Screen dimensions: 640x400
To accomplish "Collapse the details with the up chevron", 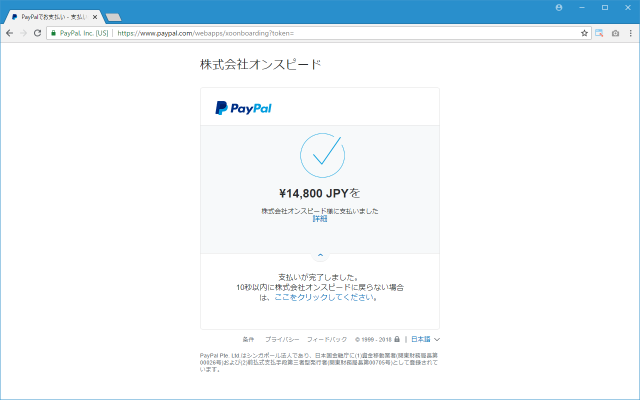I will [x=320, y=255].
